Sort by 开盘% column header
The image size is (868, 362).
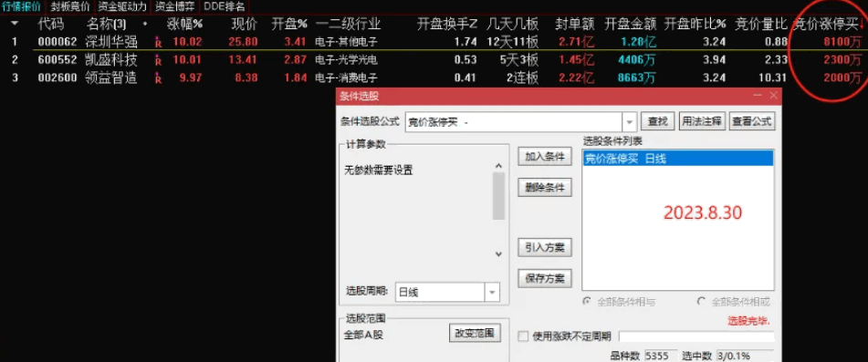click(x=289, y=24)
